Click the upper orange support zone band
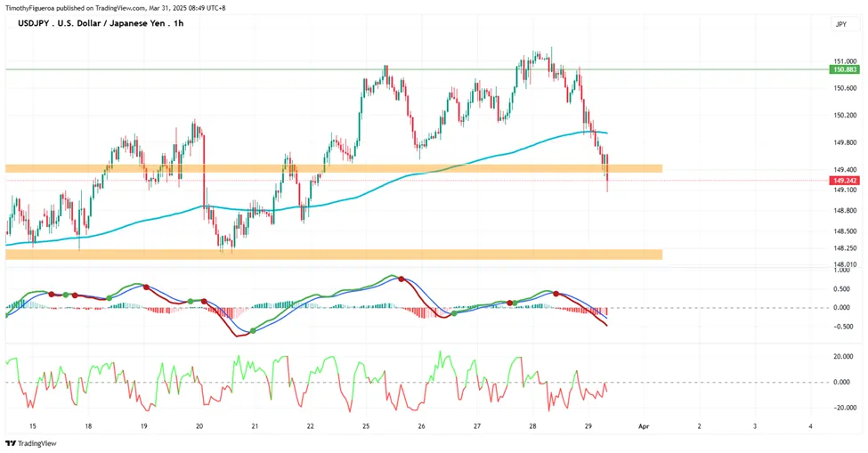Viewport: 868px width, 453px height. (x=334, y=168)
